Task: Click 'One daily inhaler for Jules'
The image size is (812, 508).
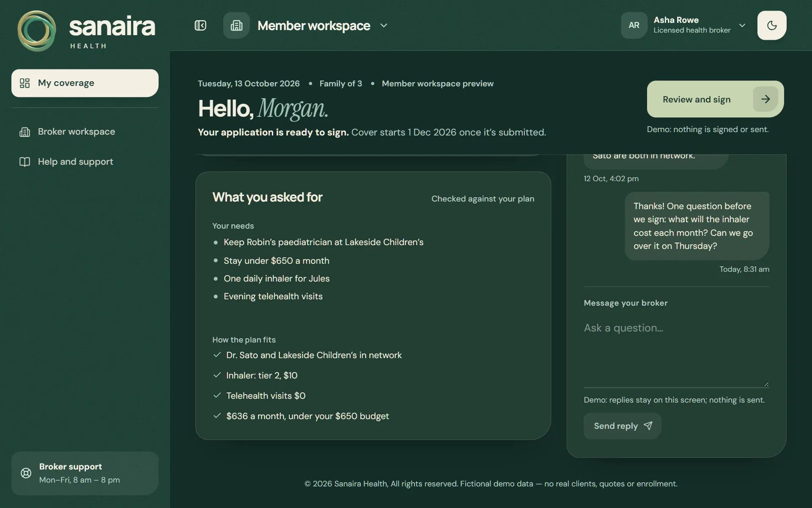Action: [277, 279]
